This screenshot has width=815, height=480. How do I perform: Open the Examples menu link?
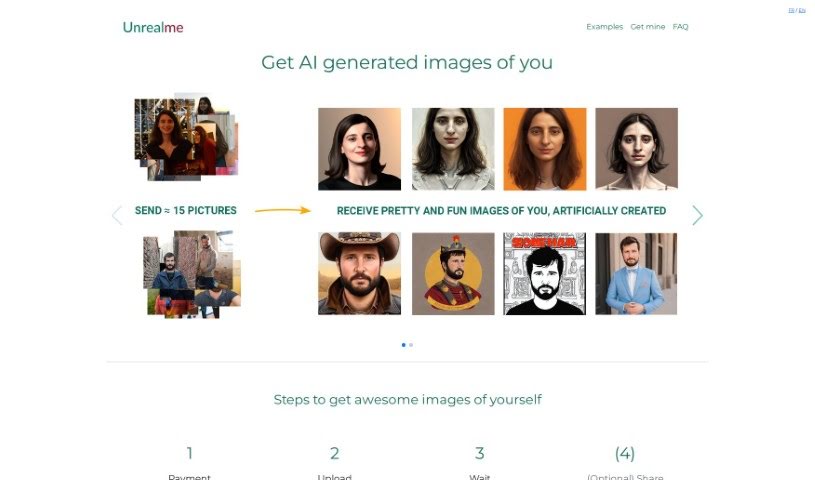604,27
